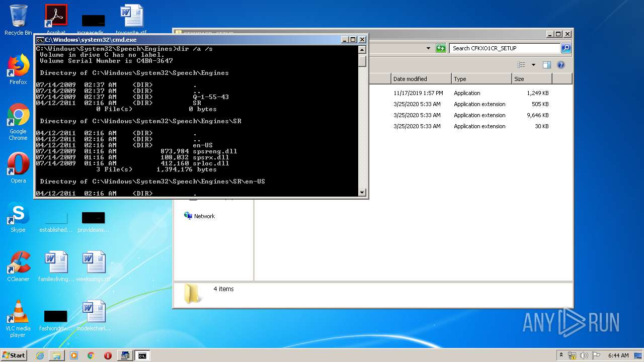The width and height of the screenshot is (644, 362).
Task: Expand the Explorer address bar history dropdown
Action: click(428, 48)
